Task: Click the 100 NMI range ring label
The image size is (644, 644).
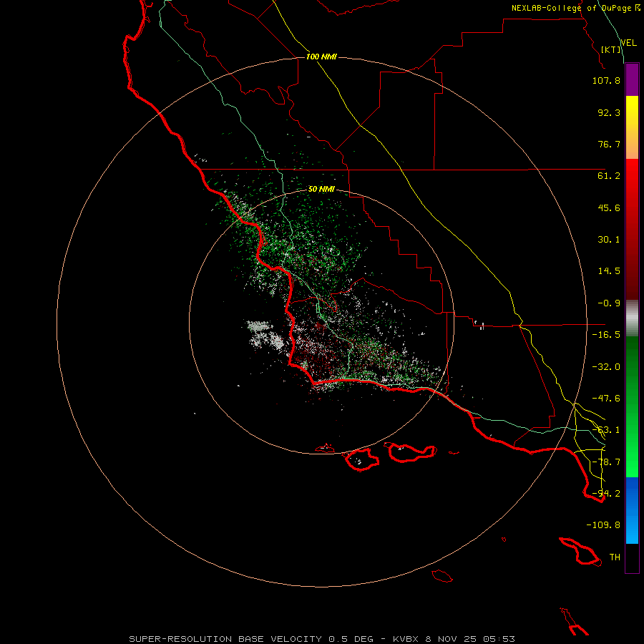Action: coord(321,57)
